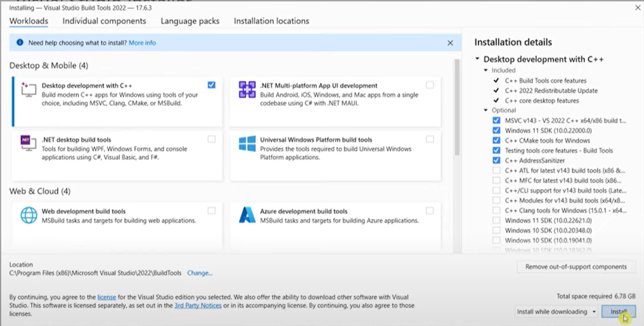Click C++ 2022 Redistributable Update item

(x=551, y=91)
